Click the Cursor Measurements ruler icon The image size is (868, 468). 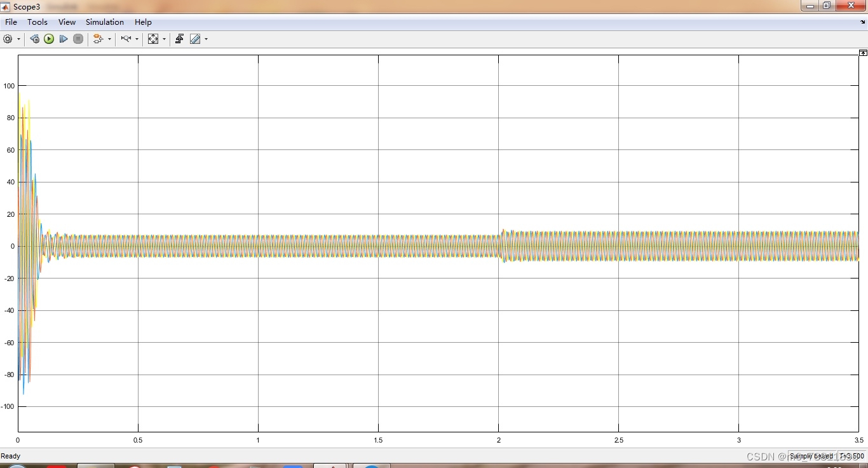(195, 39)
